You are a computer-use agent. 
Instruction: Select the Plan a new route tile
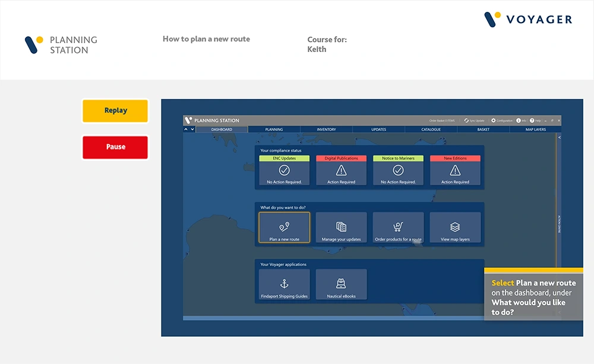pyautogui.click(x=284, y=228)
